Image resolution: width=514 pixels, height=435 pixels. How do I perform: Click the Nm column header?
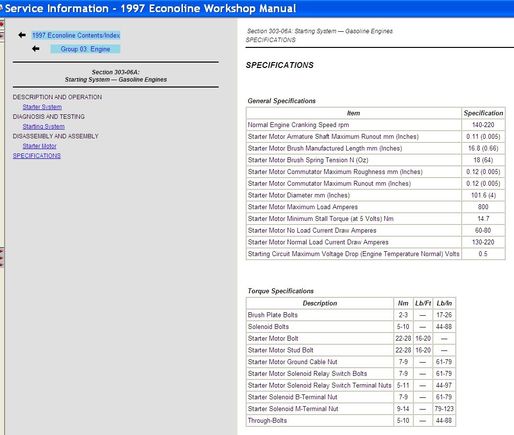tap(403, 303)
